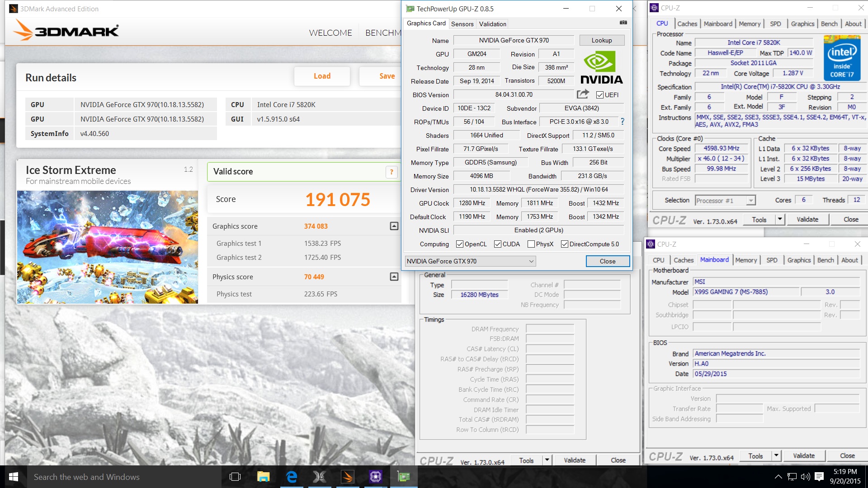Click the lower CPU-Z Mainboard window title icon
The width and height of the screenshot is (868, 488).
[651, 244]
